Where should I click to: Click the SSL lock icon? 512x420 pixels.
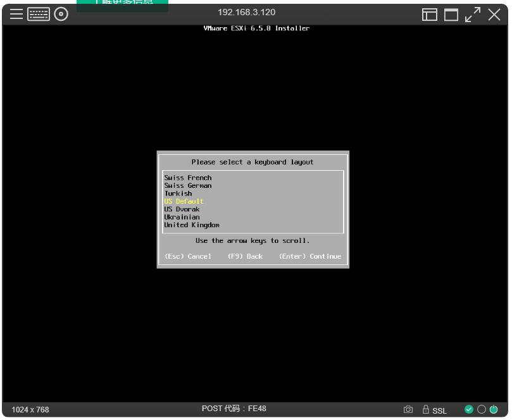425,409
